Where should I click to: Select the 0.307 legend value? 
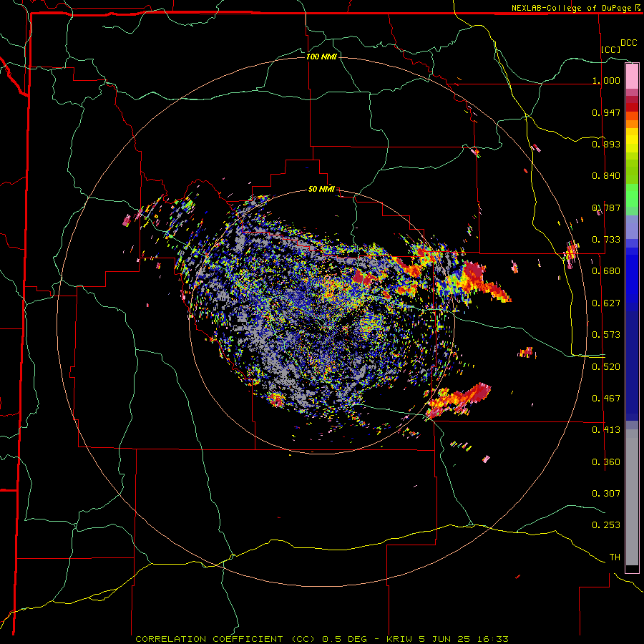[606, 494]
